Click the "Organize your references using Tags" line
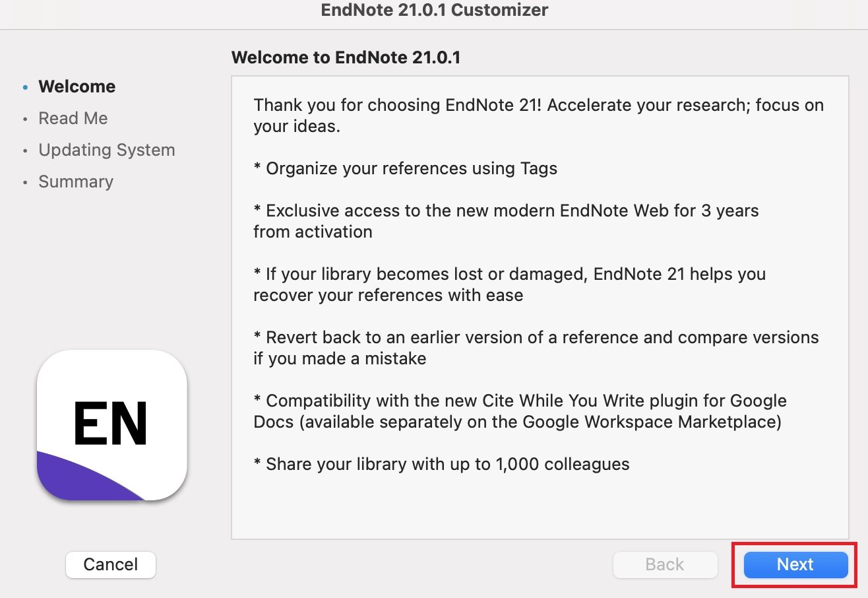 click(x=406, y=168)
